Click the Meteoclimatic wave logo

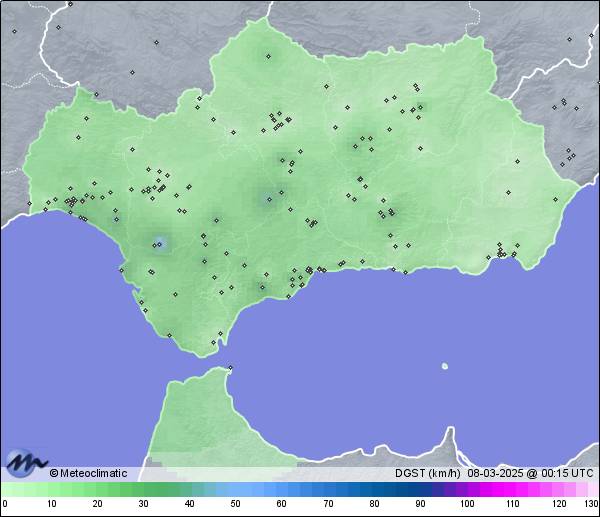[26, 463]
